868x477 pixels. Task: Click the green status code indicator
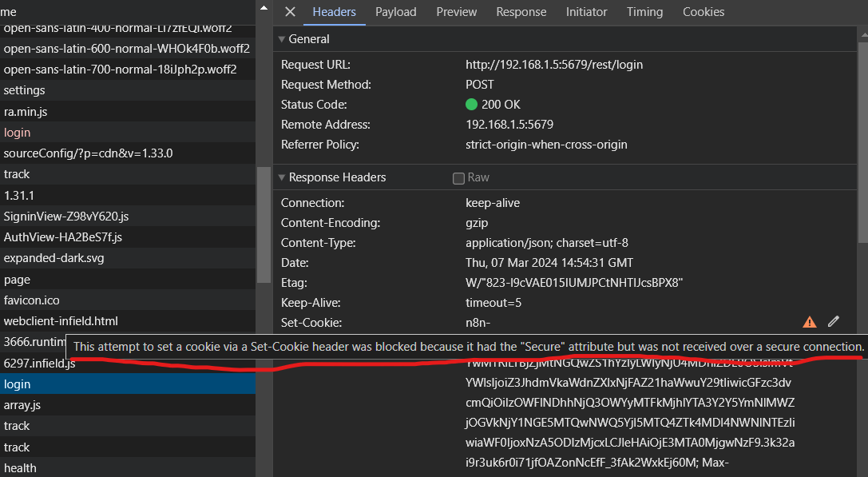(471, 105)
